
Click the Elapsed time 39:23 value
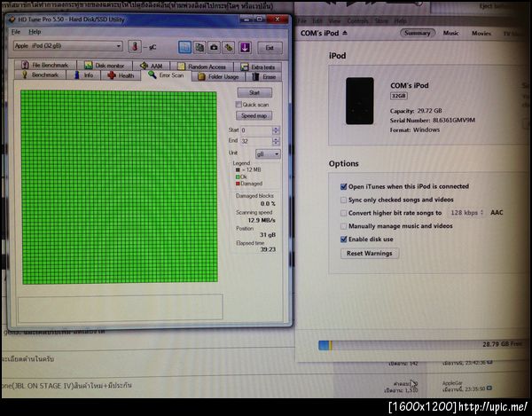(x=268, y=249)
